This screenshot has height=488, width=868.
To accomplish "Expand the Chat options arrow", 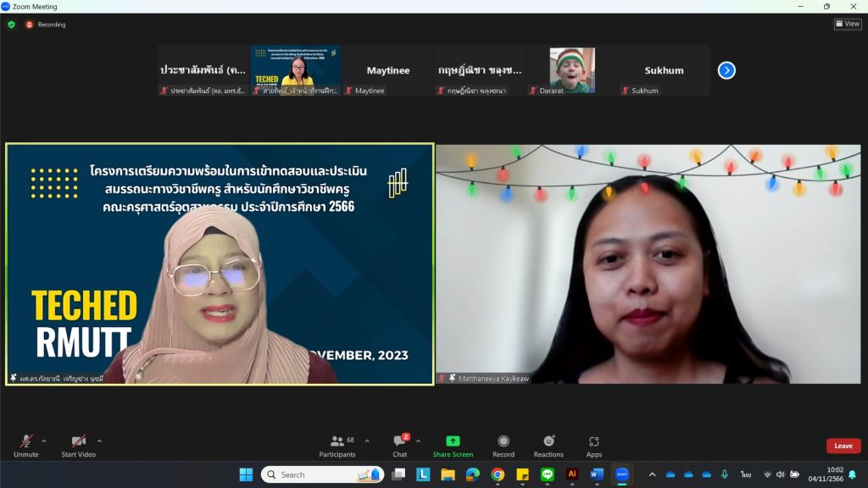I will [x=418, y=441].
